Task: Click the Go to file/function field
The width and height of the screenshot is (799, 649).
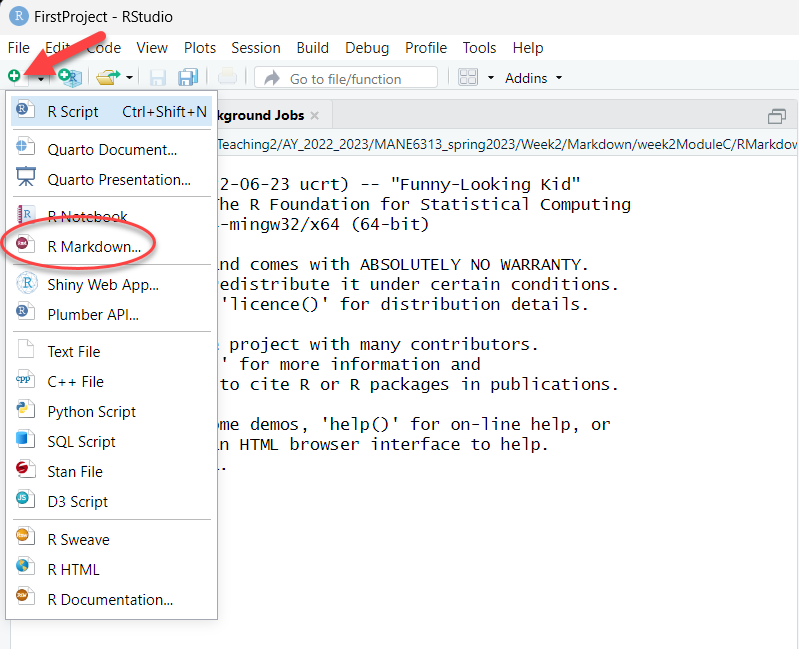Action: pos(346,78)
